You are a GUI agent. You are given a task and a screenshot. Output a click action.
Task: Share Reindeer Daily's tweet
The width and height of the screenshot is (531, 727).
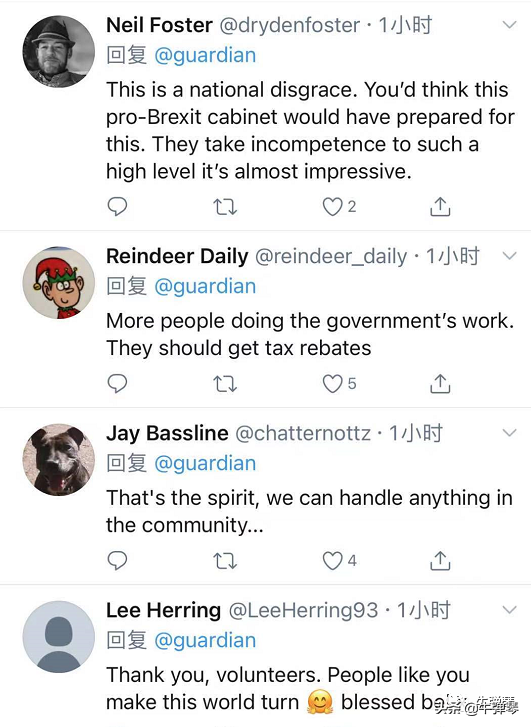coord(440,383)
